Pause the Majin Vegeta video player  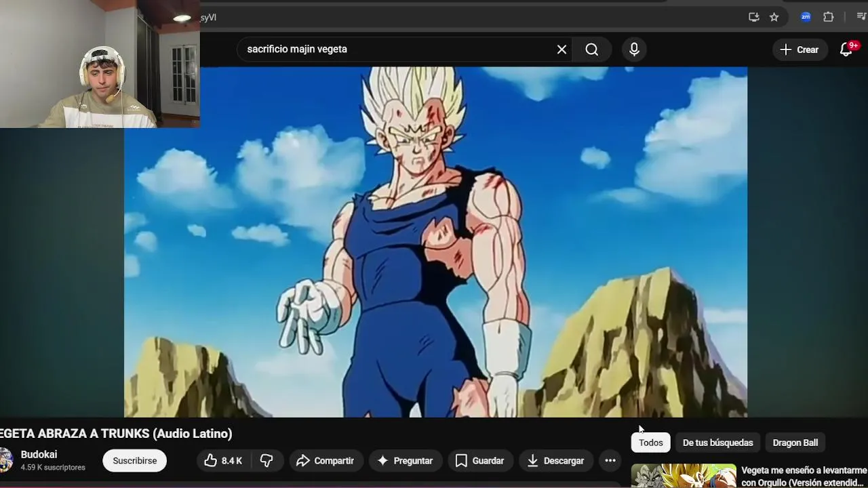coord(435,242)
